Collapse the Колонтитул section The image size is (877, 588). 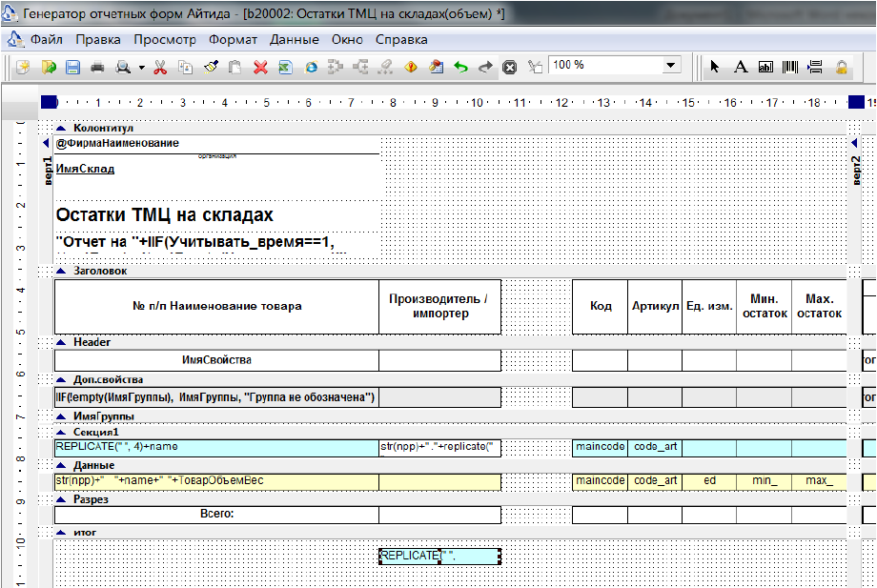point(61,128)
